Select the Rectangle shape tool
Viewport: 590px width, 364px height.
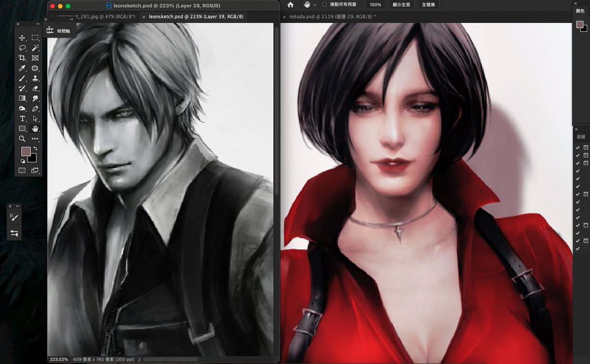tap(22, 129)
